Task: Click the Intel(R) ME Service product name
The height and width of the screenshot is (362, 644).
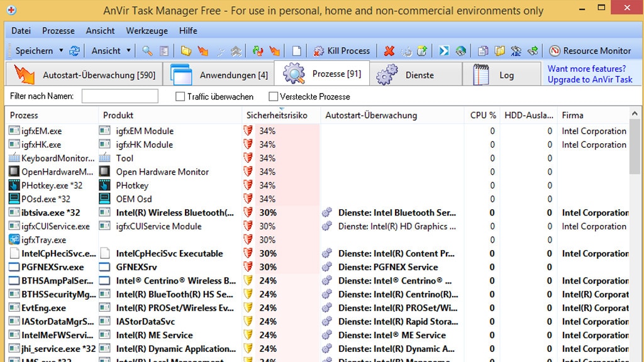Action: [155, 336]
